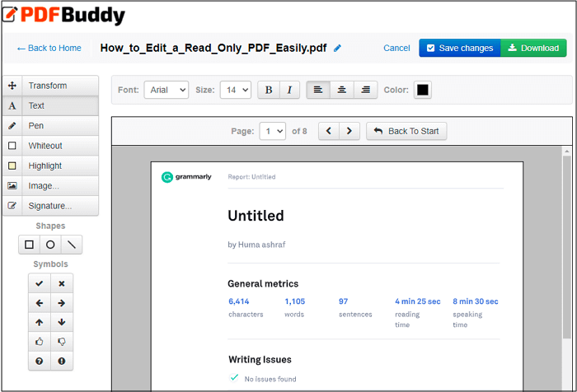Insert the right arrow symbol
The height and width of the screenshot is (392, 577).
[62, 303]
